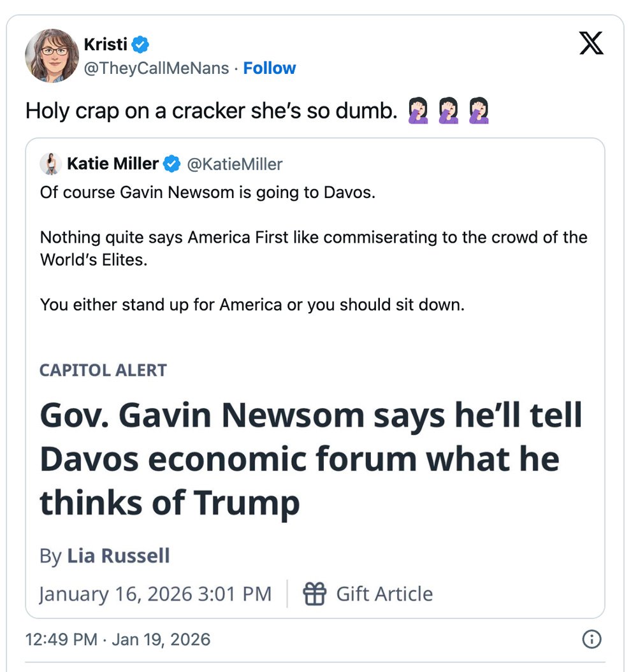Click Kristi's verified badge icon
Image resolution: width=631 pixels, height=672 pixels.
(x=141, y=45)
